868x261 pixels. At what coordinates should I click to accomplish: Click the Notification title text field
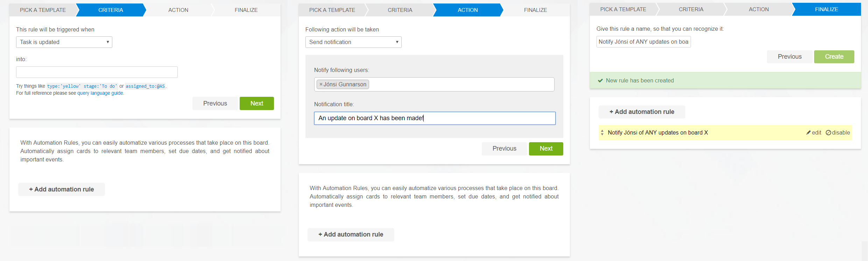[x=435, y=118]
